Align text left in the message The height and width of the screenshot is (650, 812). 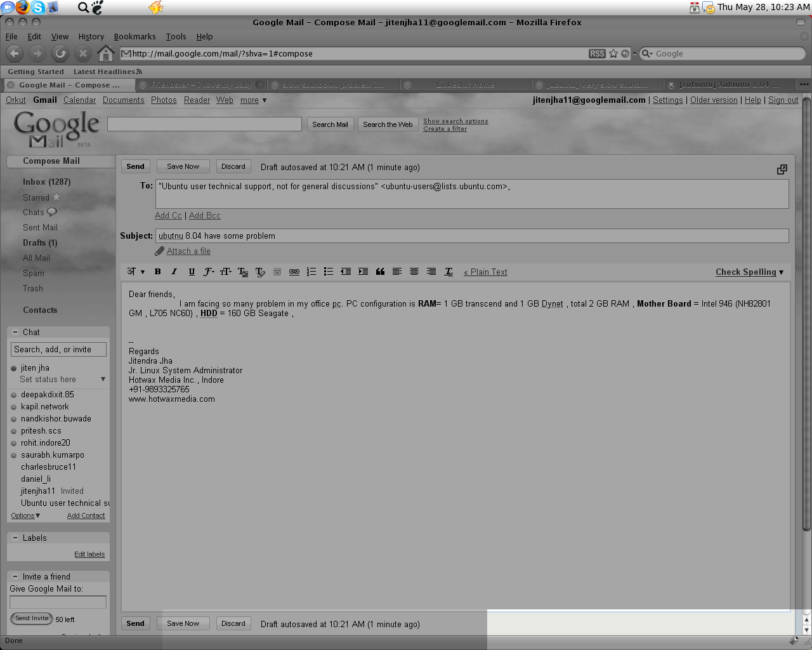click(x=397, y=272)
